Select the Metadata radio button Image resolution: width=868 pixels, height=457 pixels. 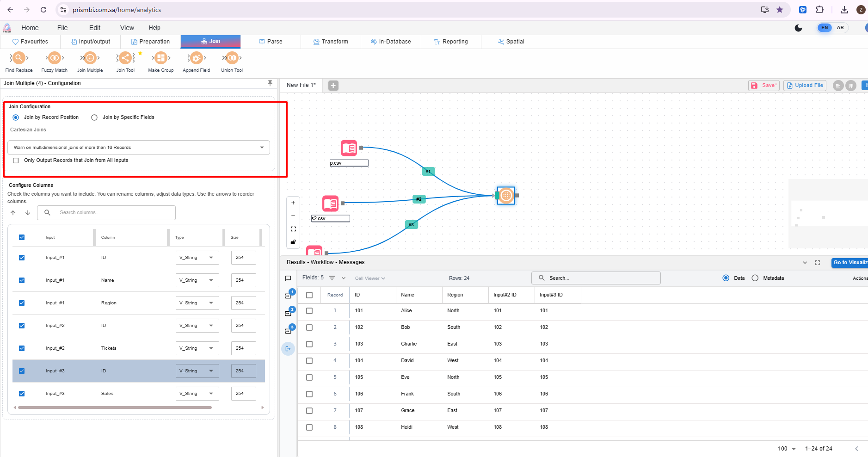(x=755, y=278)
